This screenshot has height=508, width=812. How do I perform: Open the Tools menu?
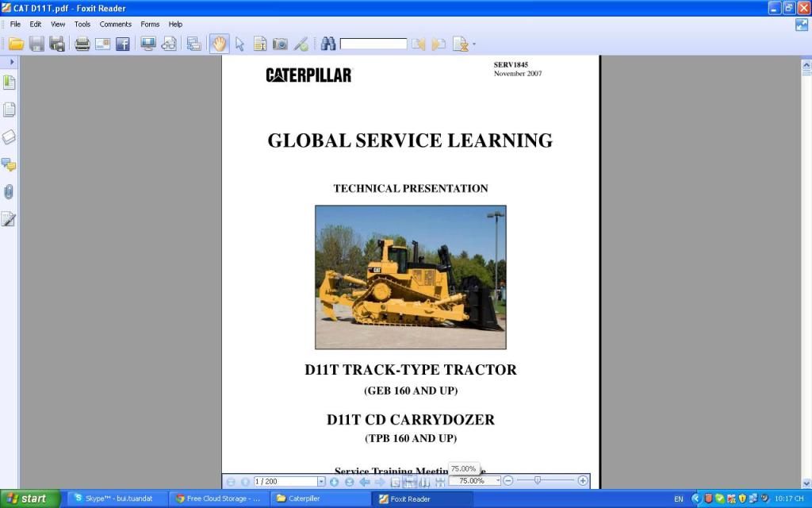tap(82, 25)
